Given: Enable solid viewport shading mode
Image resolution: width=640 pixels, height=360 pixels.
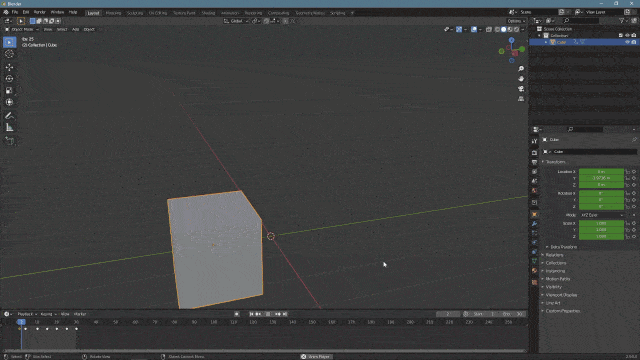Looking at the screenshot, I should (503, 29).
